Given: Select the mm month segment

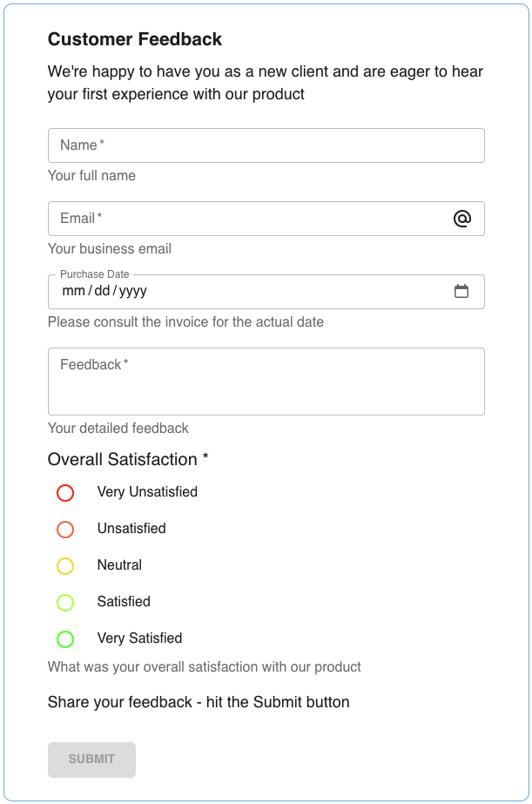Looking at the screenshot, I should (73, 292).
